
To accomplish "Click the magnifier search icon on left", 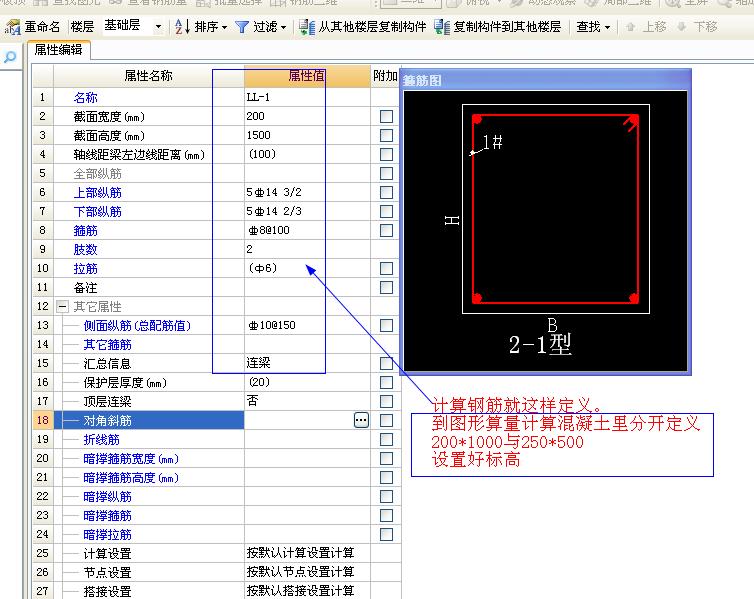I will coord(10,57).
